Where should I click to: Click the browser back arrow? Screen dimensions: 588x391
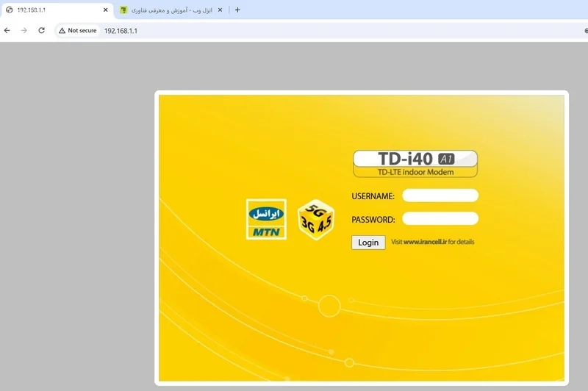[7, 30]
